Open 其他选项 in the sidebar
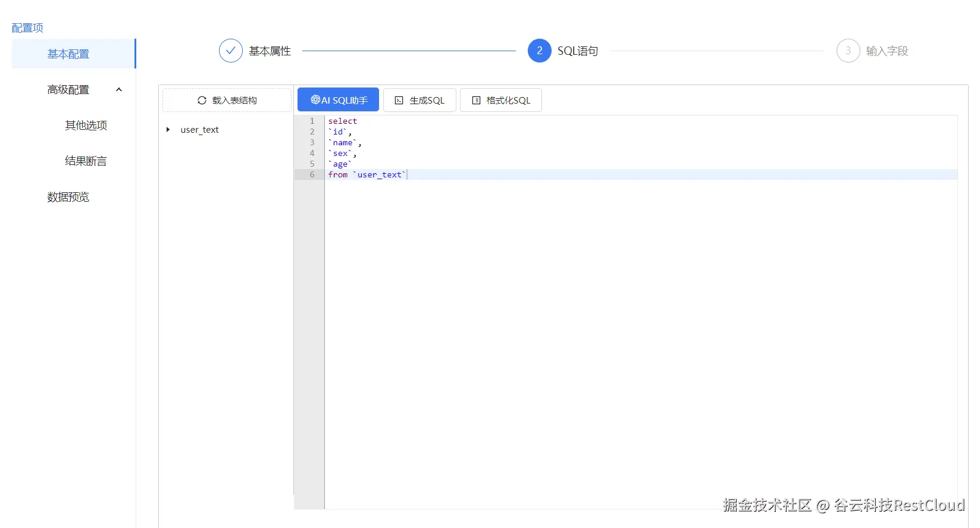The width and height of the screenshot is (980, 528). [86, 126]
